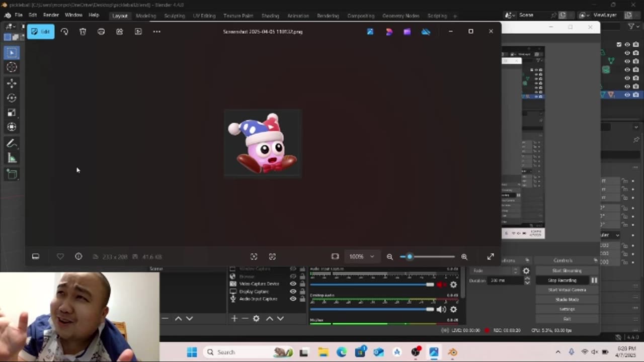This screenshot has width=644, height=362.
Task: Mute the Desktop Audio mixer channel
Action: point(441,309)
